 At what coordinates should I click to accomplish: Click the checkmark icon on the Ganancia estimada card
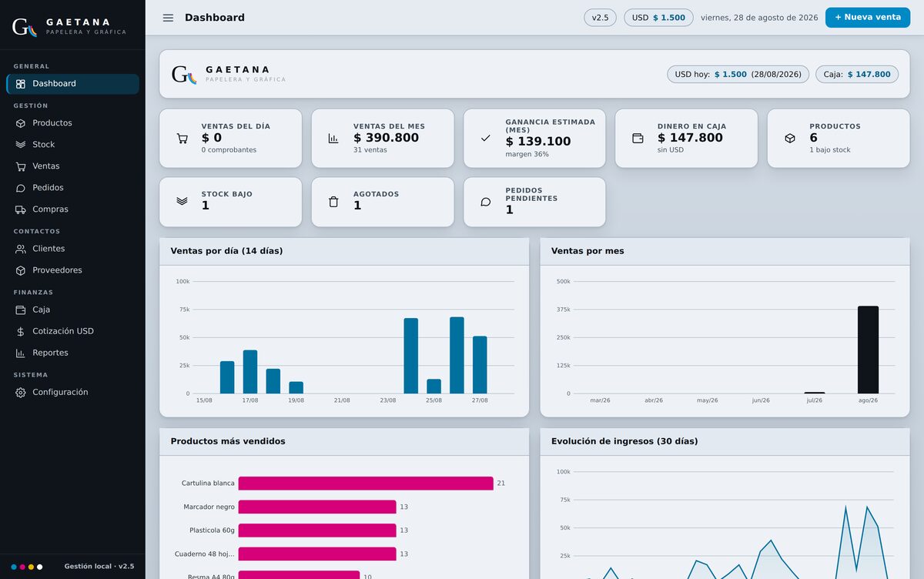point(485,139)
